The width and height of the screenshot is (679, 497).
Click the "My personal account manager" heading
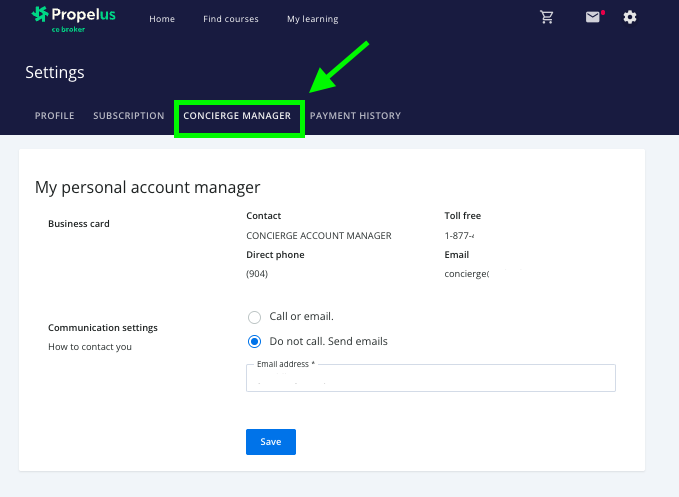(x=147, y=187)
